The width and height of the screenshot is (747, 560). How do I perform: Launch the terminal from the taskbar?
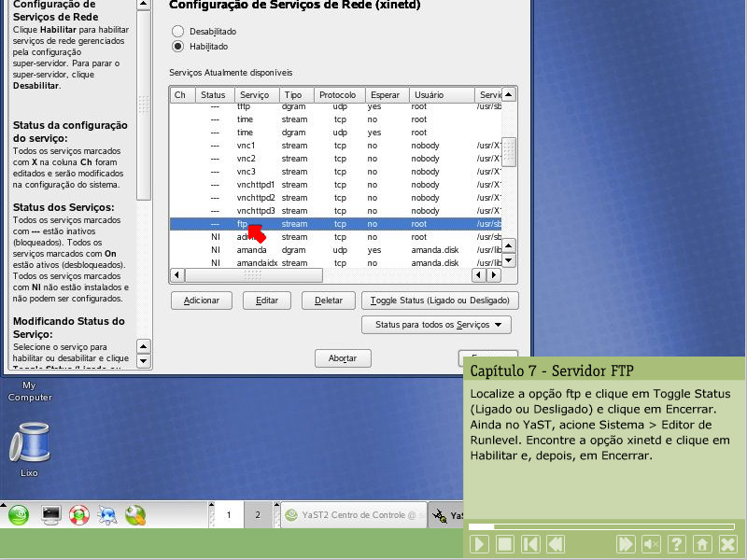[x=50, y=514]
